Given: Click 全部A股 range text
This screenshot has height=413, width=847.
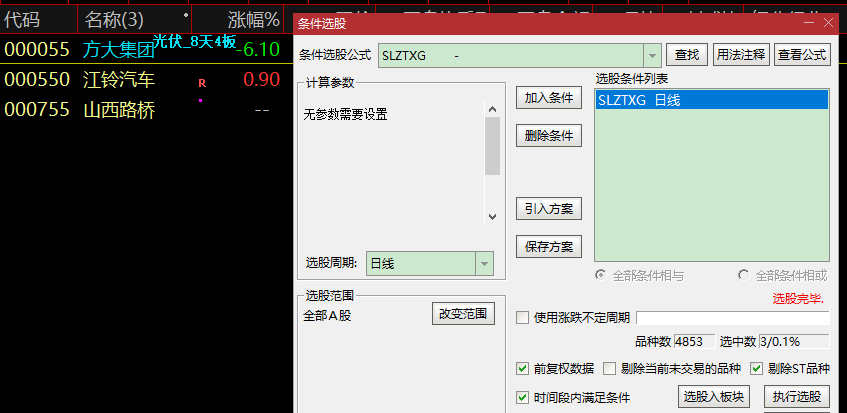Looking at the screenshot, I should pyautogui.click(x=327, y=315).
